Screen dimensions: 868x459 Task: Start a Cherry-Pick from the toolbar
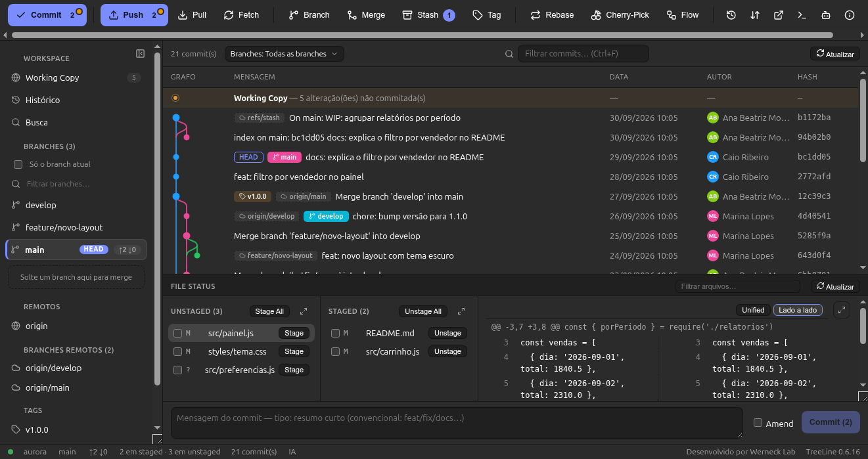[x=620, y=15]
